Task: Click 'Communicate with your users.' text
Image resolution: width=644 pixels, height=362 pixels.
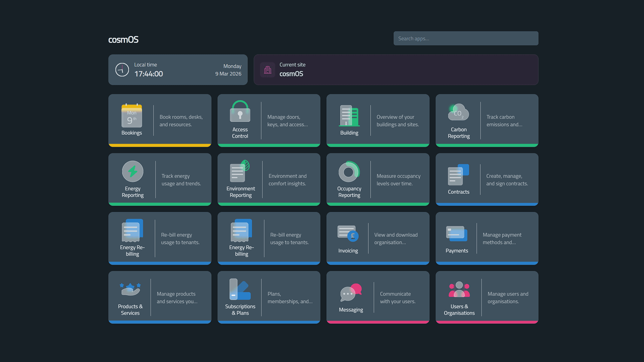Action: (398, 298)
